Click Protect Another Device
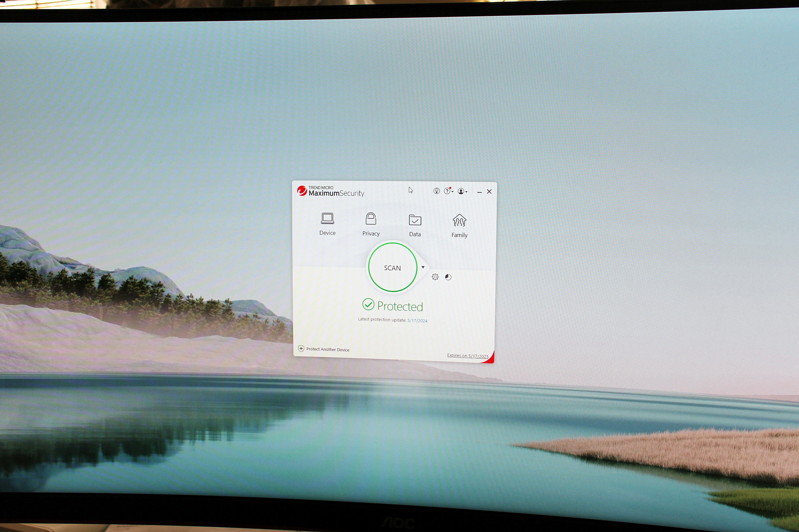The image size is (799, 532). coord(328,349)
